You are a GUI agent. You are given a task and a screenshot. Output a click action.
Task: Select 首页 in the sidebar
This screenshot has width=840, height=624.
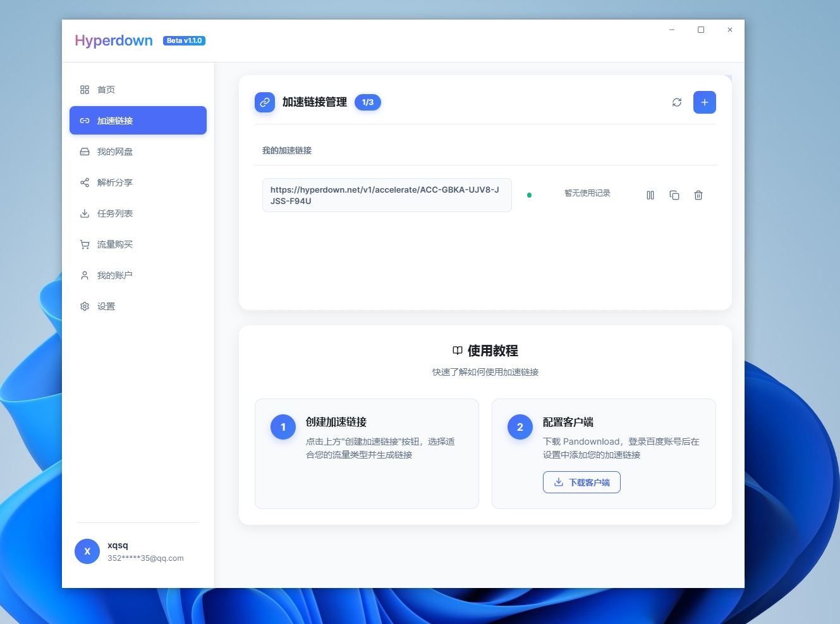(x=106, y=89)
